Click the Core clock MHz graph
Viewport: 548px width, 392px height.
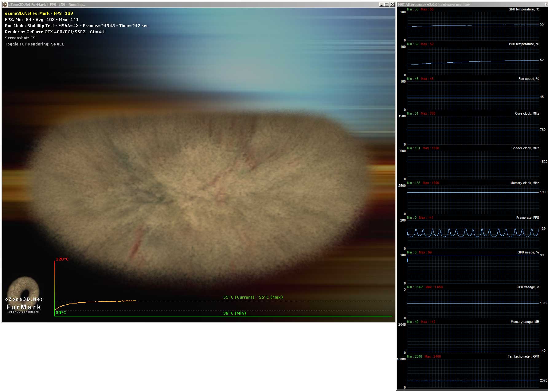(x=473, y=130)
